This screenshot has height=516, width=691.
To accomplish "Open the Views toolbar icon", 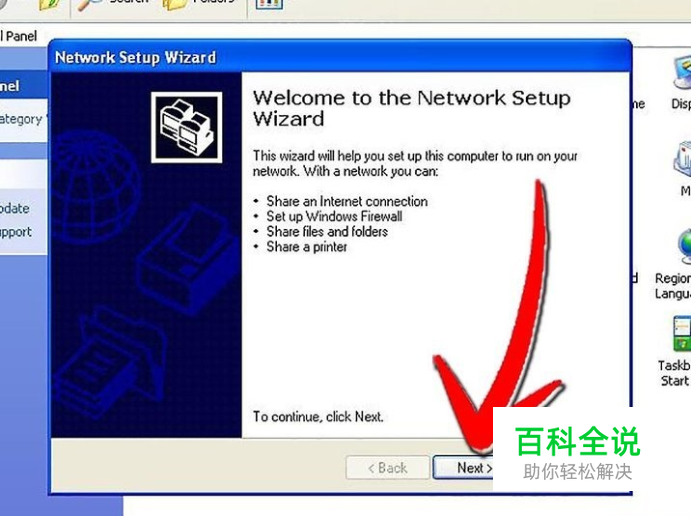I will point(269,4).
